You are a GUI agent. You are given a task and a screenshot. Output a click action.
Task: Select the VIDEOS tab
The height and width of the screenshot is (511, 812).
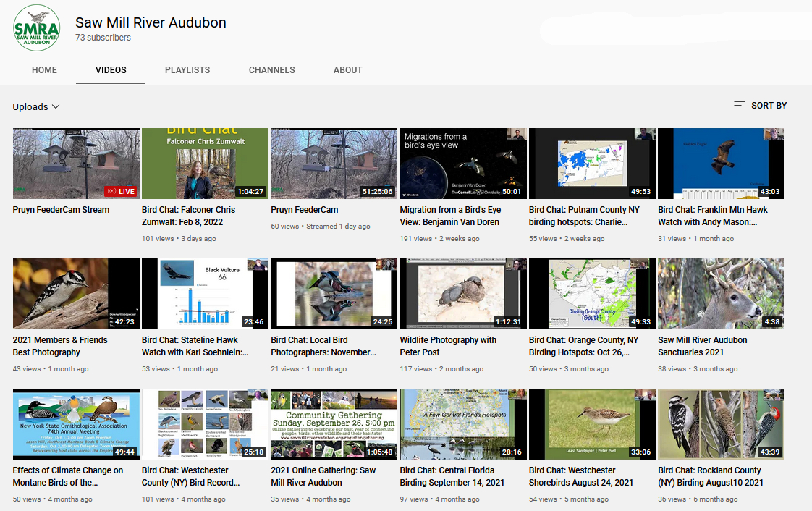111,70
